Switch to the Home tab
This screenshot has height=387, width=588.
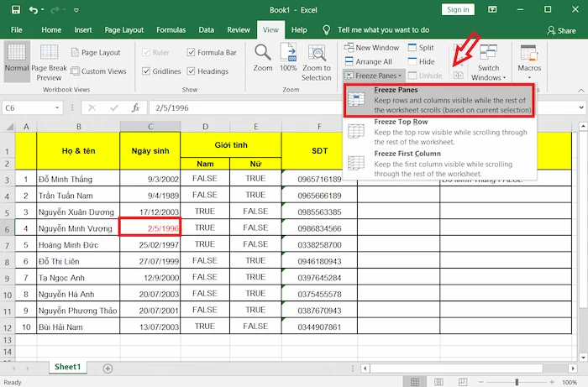[51, 30]
